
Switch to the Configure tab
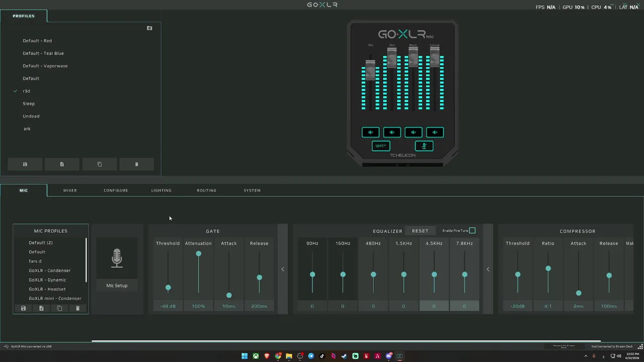(x=116, y=191)
